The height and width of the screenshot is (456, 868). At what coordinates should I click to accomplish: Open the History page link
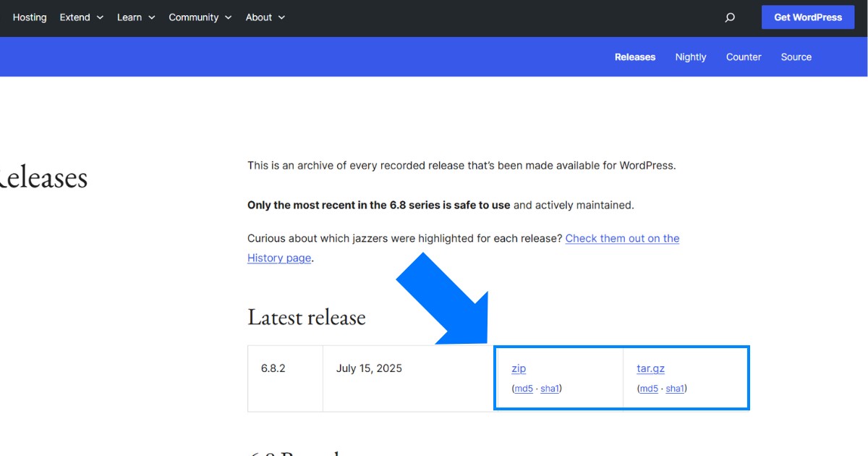point(278,258)
